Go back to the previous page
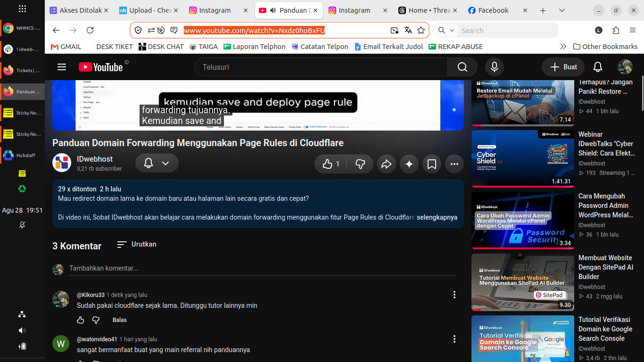 point(56,30)
